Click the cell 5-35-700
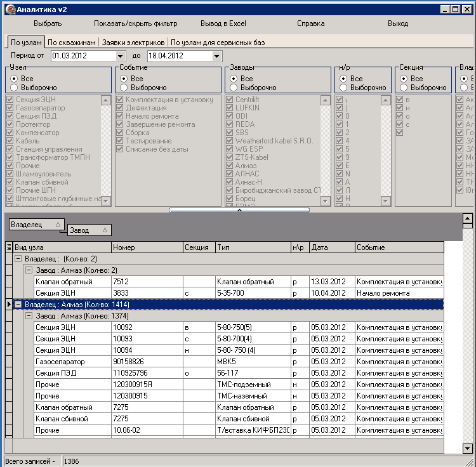Image resolution: width=476 pixels, height=467 pixels. click(253, 293)
